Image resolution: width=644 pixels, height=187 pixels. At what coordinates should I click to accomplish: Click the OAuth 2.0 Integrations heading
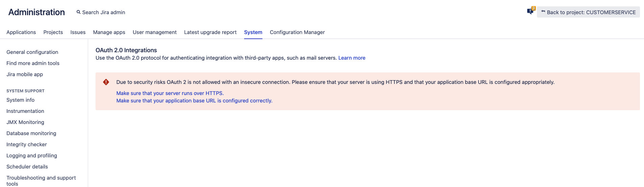[x=126, y=50]
